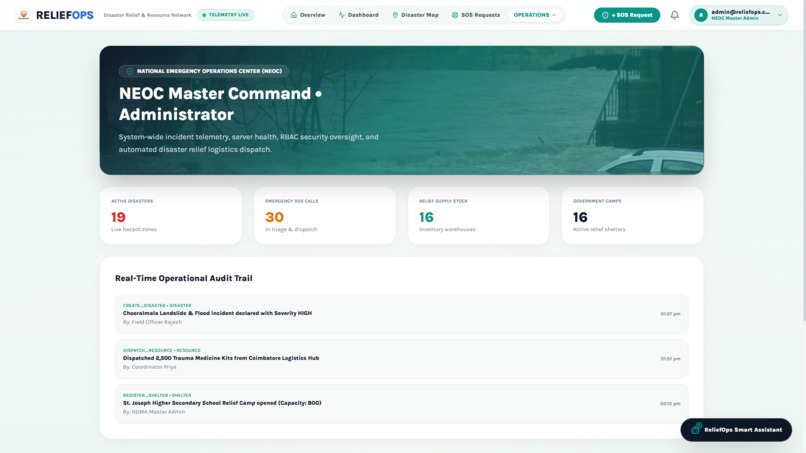Click the 'By: Coordinator Priya' text
This screenshot has height=453, width=806.
[150, 367]
